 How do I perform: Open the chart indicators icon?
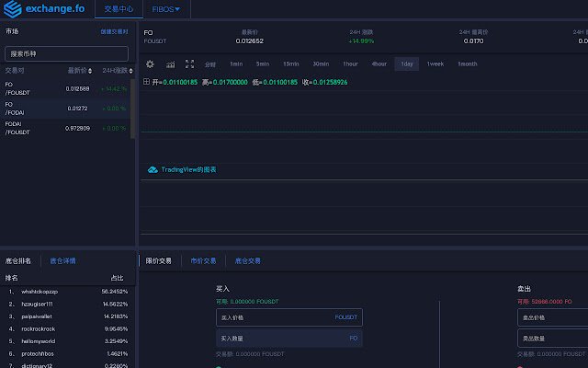point(170,64)
